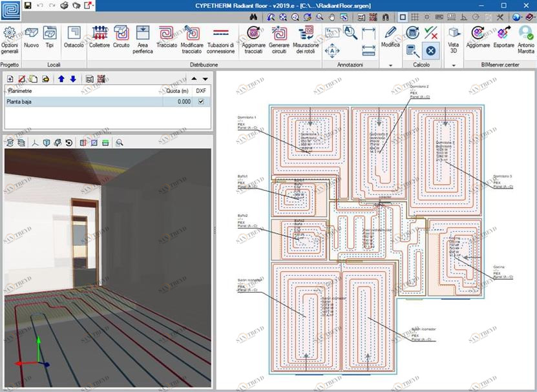Uncheck DXF checkbox for Planta baja
Screen dimensions: 537x392
(x=200, y=102)
